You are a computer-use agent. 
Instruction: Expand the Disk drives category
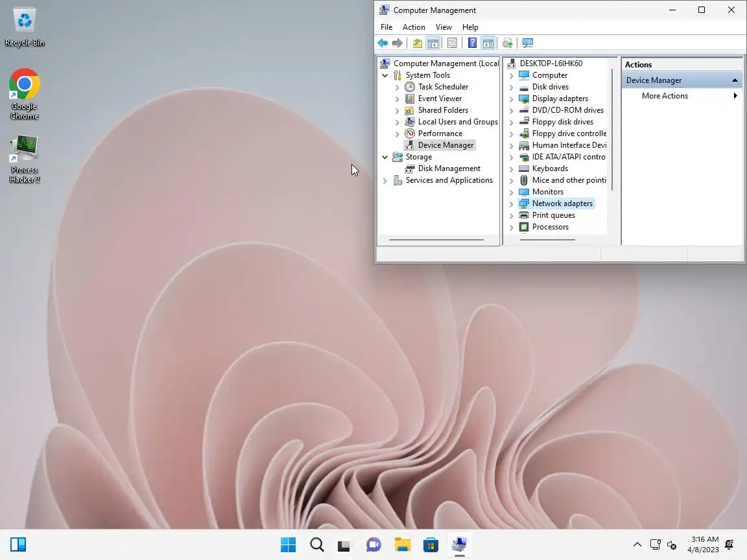[511, 87]
